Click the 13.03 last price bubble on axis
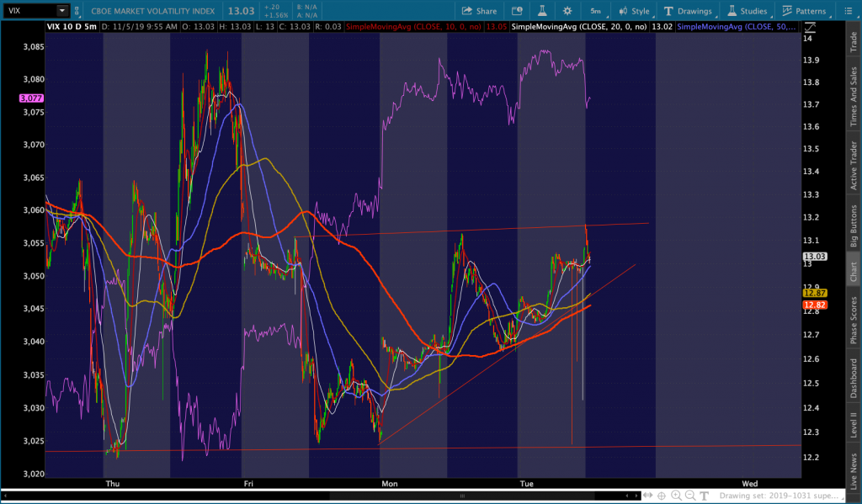This screenshot has width=862, height=504. (814, 256)
